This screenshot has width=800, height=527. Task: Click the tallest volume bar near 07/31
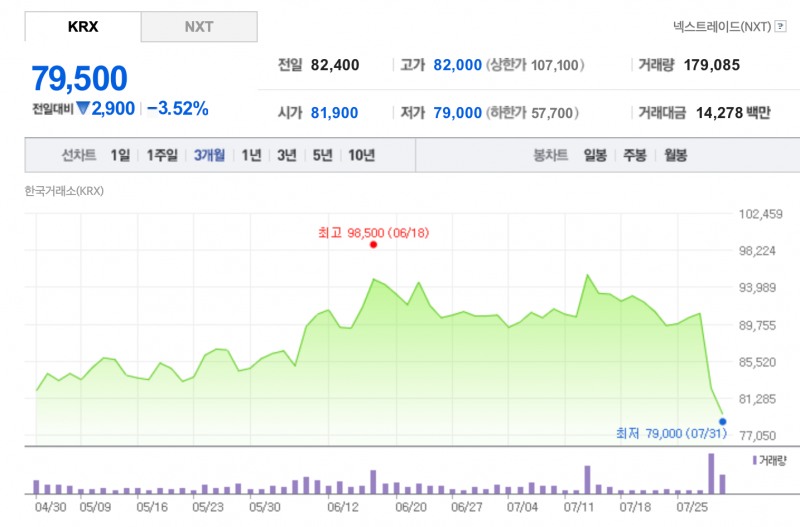711,473
